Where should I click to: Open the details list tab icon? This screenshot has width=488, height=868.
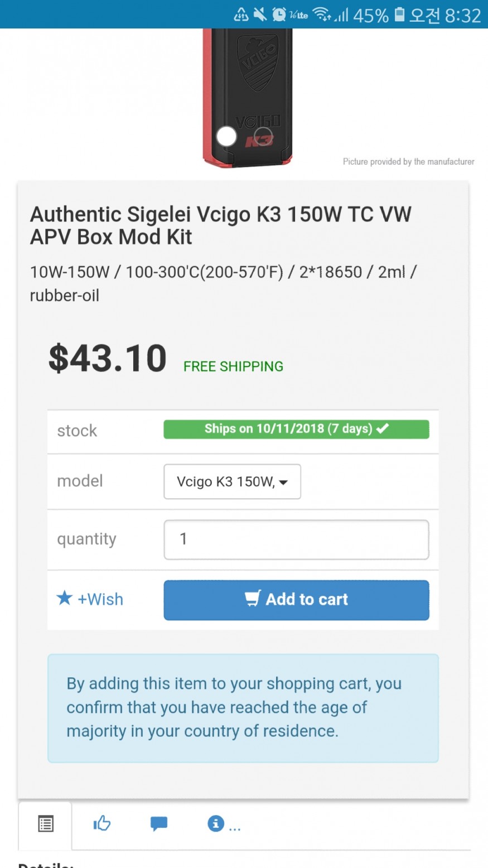pyautogui.click(x=46, y=823)
